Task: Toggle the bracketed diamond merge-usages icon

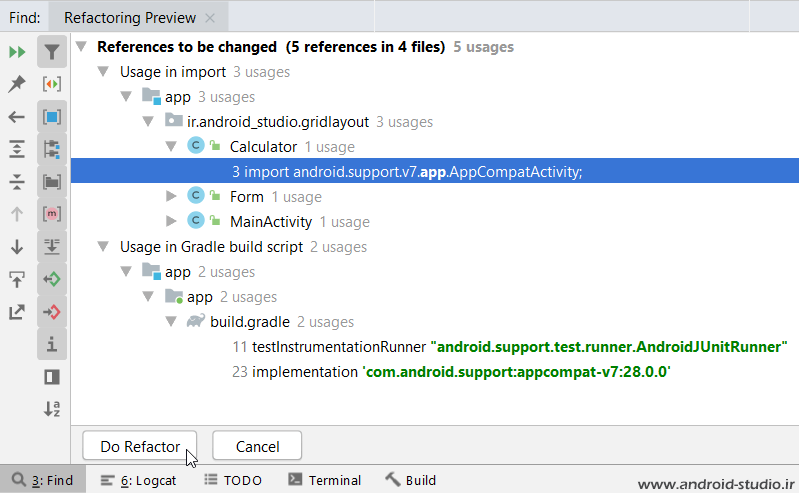Action: point(52,84)
